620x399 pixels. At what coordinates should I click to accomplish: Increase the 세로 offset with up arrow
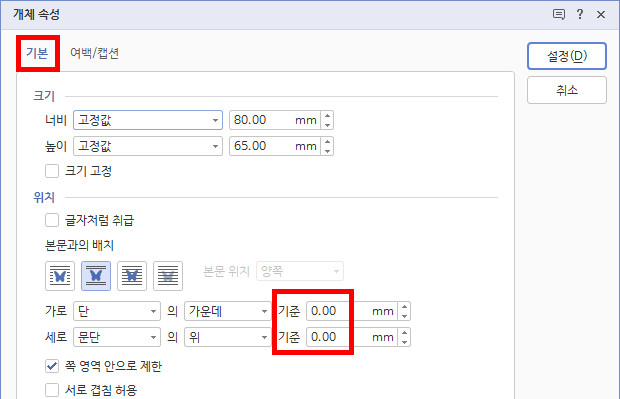[x=404, y=333]
